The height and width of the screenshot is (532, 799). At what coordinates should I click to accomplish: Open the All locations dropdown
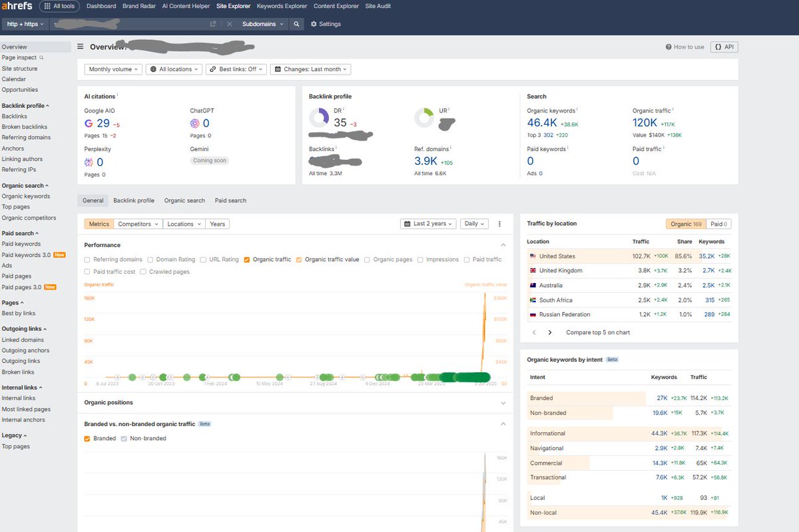point(173,69)
